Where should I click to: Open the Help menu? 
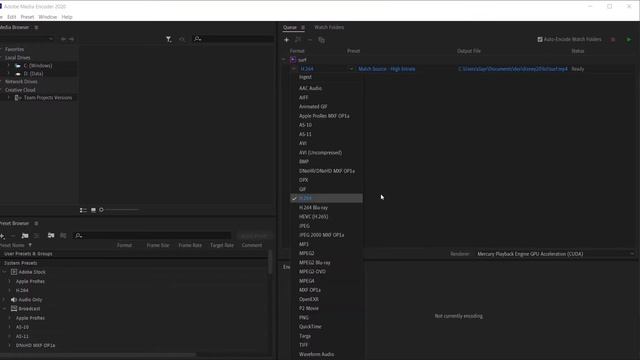coord(67,17)
